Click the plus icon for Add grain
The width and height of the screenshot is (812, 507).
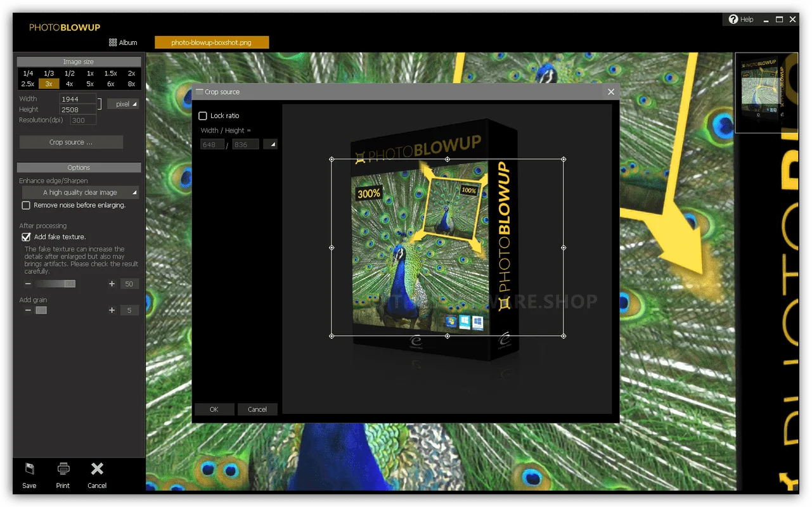112,311
